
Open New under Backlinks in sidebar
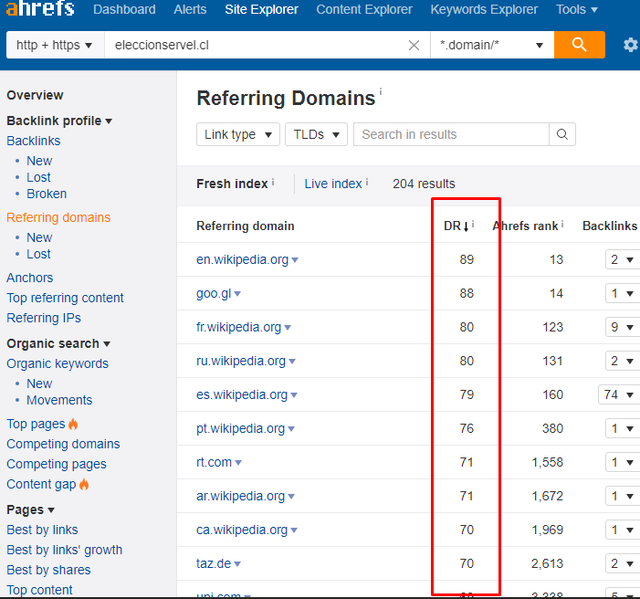point(40,161)
